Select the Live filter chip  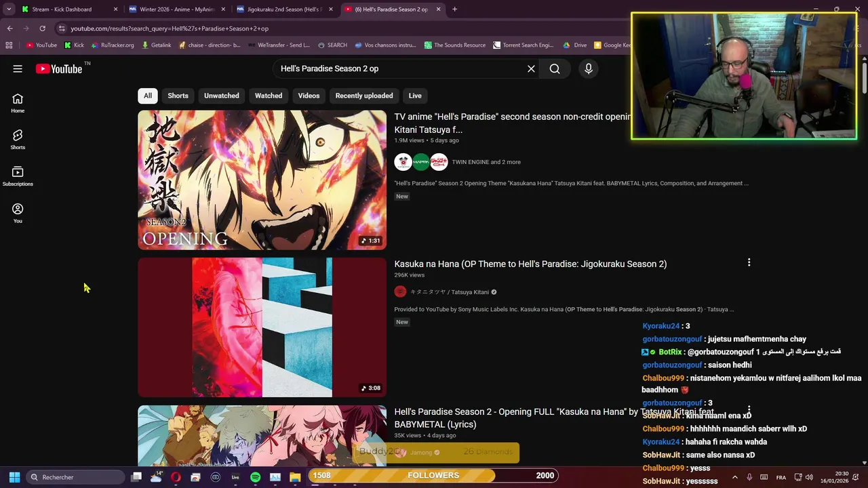[415, 96]
